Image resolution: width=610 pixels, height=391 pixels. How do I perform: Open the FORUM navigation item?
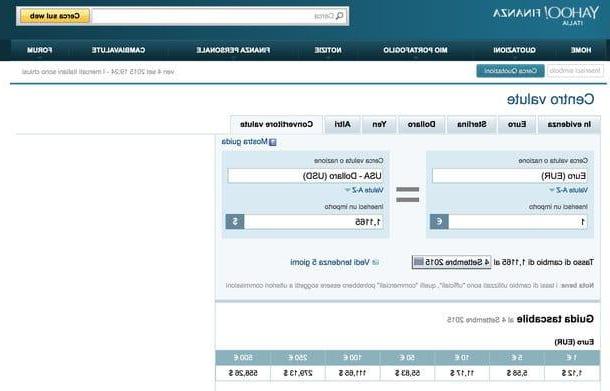(x=39, y=50)
